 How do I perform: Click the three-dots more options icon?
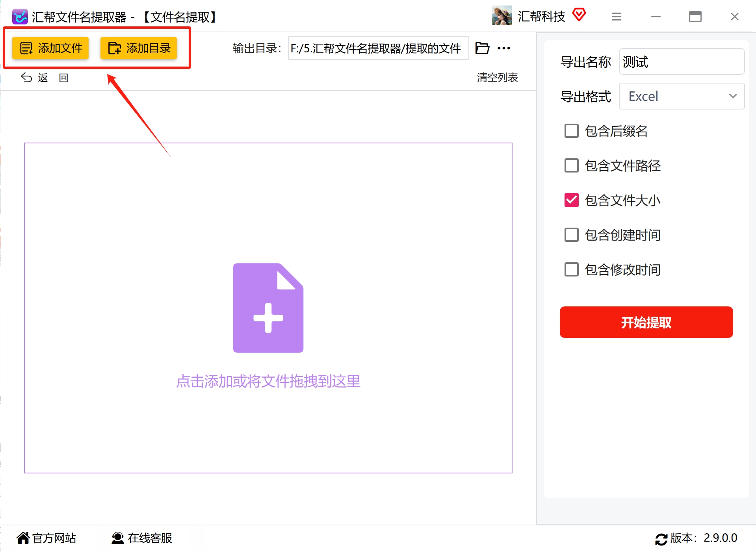pyautogui.click(x=504, y=48)
